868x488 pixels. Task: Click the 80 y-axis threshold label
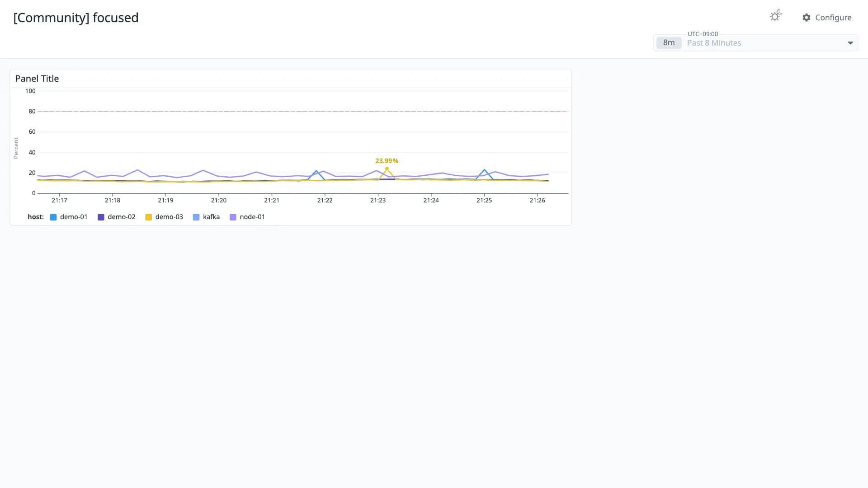(x=32, y=111)
